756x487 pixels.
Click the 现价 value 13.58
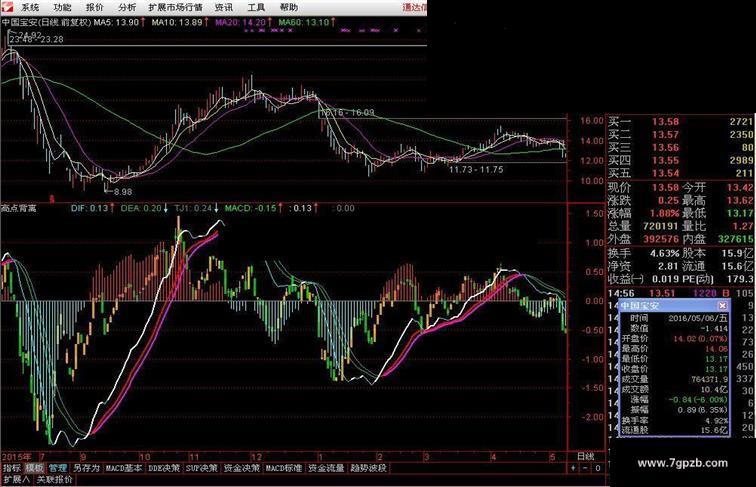(665, 188)
